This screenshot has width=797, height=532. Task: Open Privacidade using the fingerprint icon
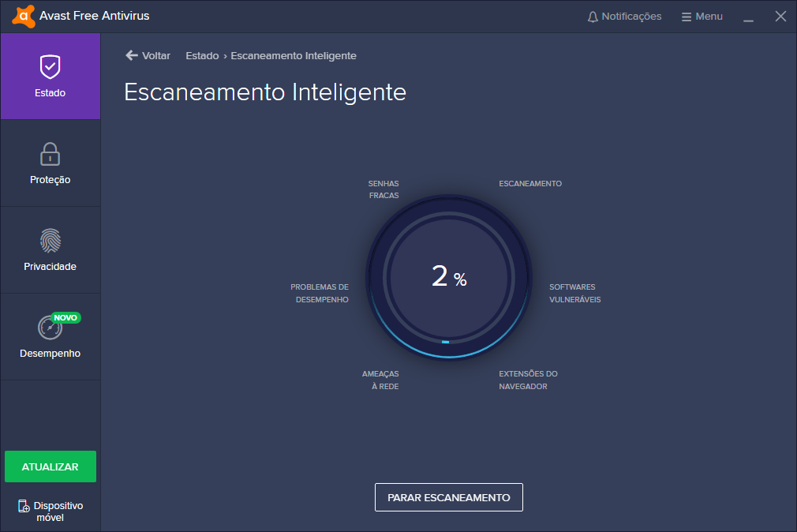click(50, 242)
